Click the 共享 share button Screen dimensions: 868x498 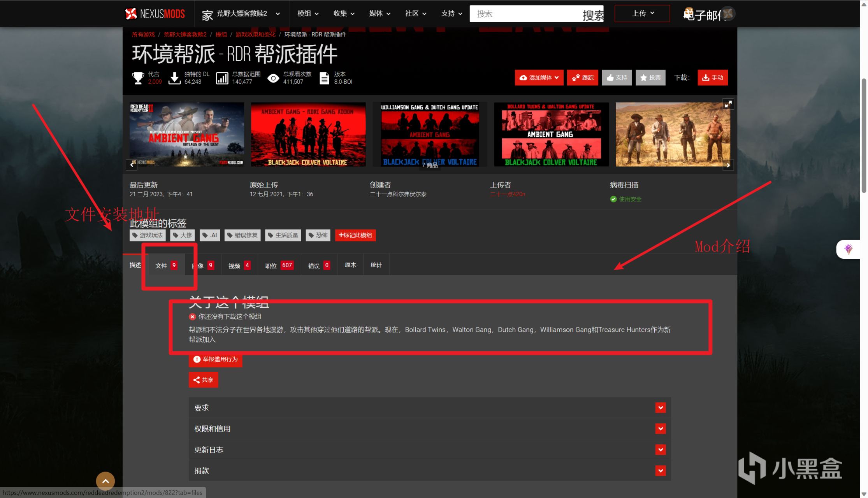tap(203, 380)
